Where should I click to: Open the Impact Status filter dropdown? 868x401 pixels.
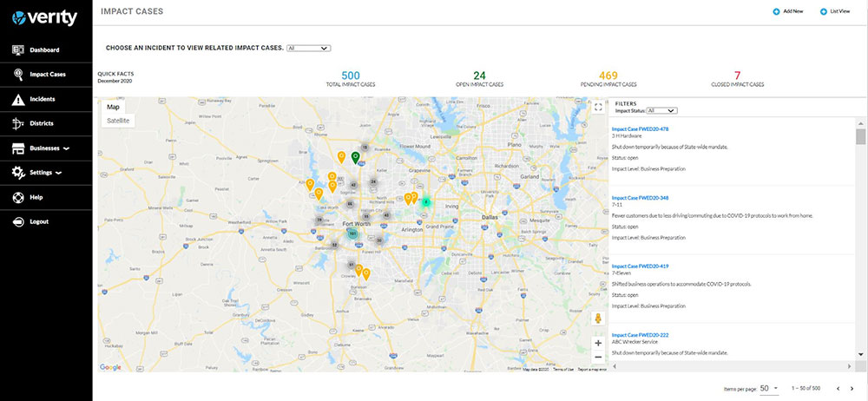pyautogui.click(x=661, y=111)
